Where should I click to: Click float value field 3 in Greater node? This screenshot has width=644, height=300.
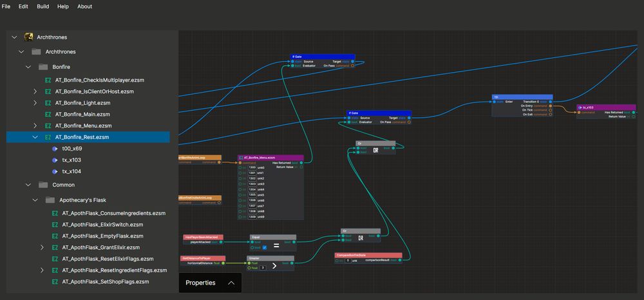[263, 268]
